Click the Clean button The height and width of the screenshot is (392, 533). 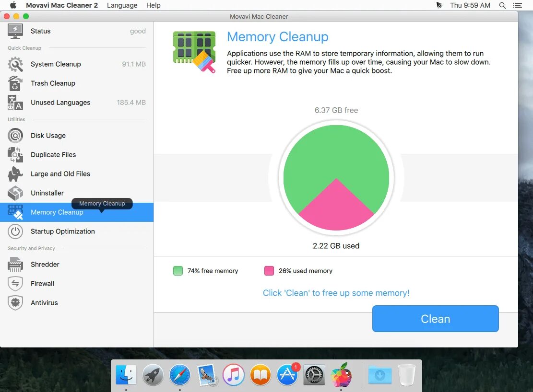436,319
